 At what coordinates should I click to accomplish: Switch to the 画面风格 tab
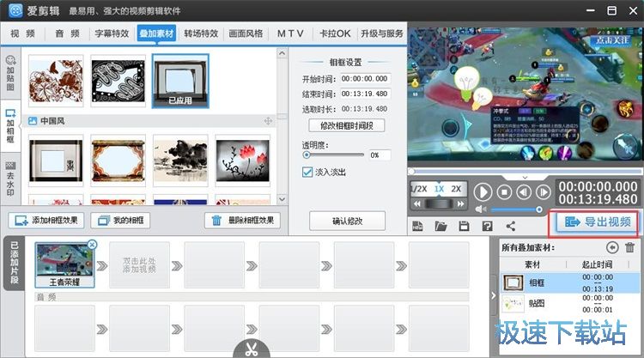pos(246,33)
